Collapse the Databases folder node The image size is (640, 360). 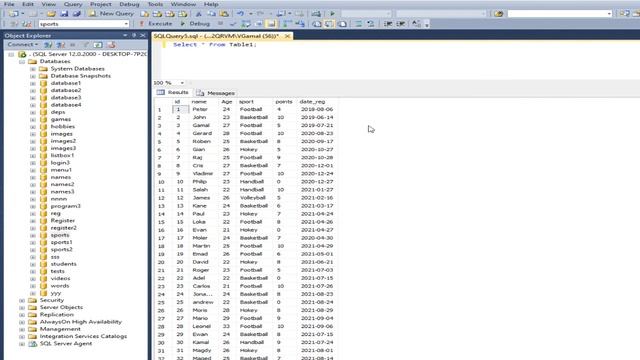click(22, 62)
